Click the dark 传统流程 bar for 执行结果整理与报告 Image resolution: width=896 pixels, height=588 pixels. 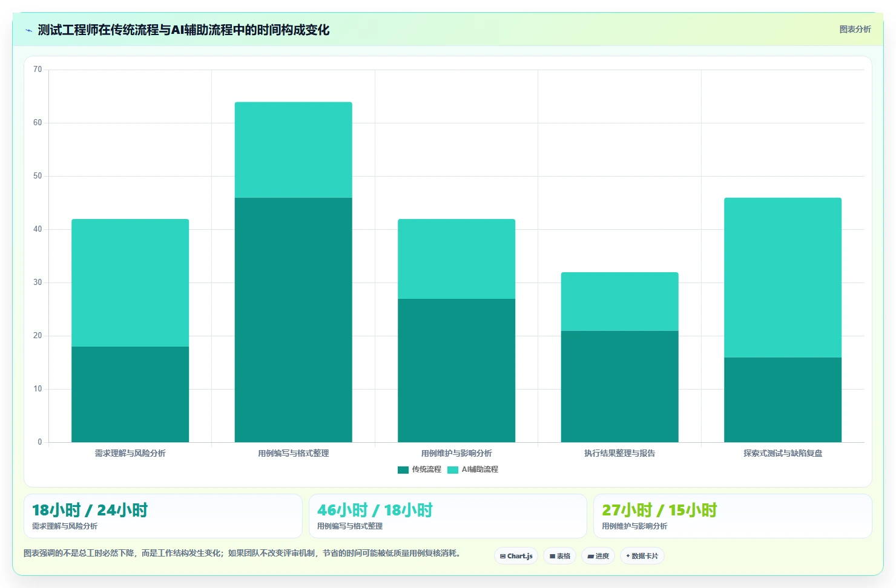tap(620, 387)
